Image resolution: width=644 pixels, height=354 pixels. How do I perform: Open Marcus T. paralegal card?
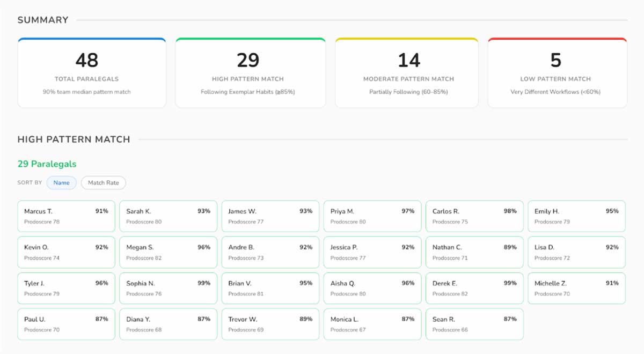(66, 216)
